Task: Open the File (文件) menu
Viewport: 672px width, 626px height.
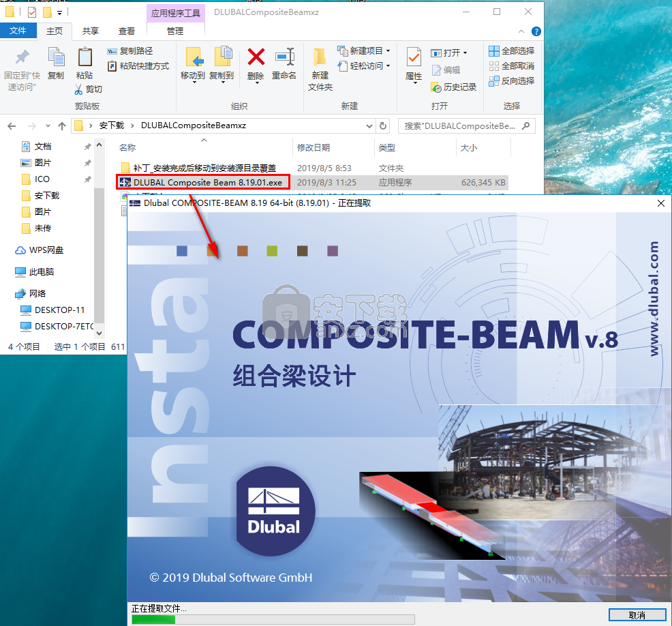Action: click(x=18, y=31)
